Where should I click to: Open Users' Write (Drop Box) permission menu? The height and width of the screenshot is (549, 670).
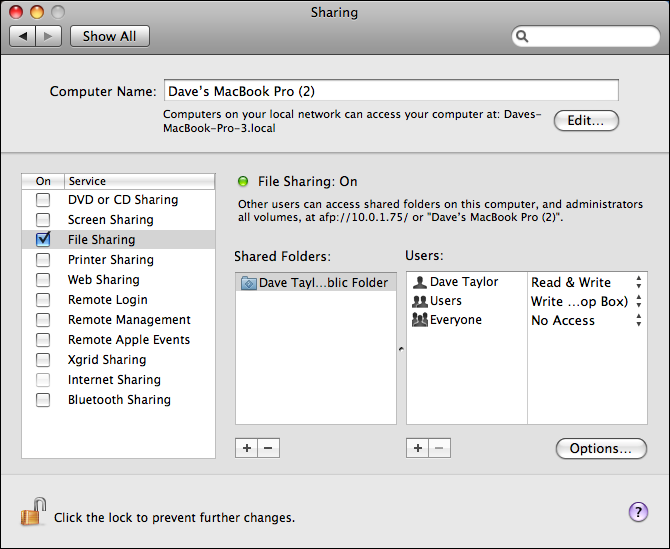pos(587,301)
